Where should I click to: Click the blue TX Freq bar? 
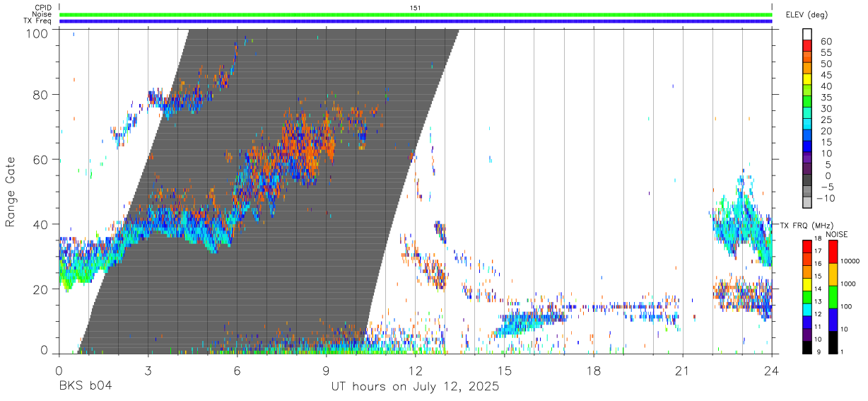[416, 21]
